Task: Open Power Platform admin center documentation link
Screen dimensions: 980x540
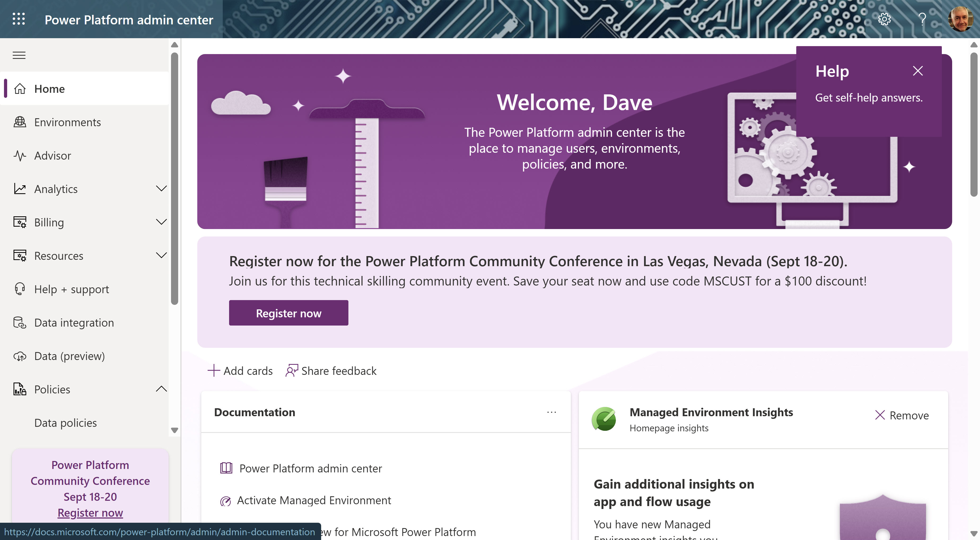Action: click(x=310, y=468)
